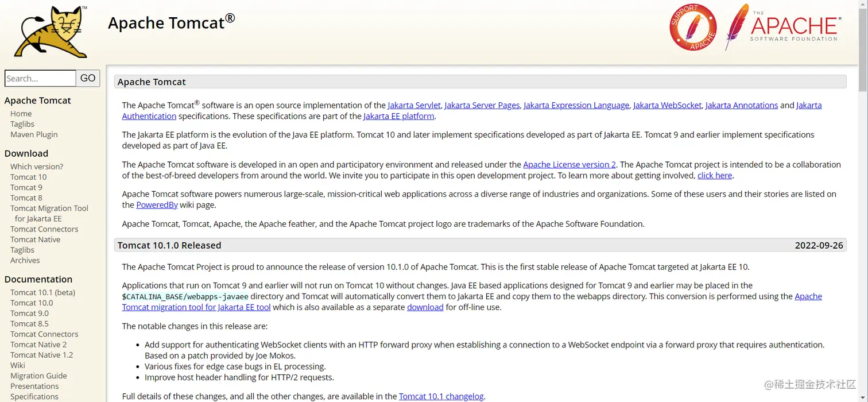Click the off-line download link
The height and width of the screenshot is (402, 868).
425,307
